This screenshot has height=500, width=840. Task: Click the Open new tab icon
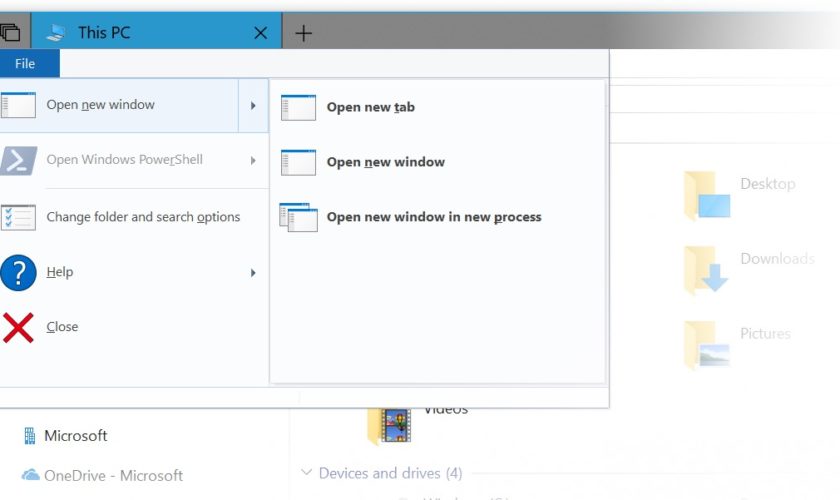(298, 107)
